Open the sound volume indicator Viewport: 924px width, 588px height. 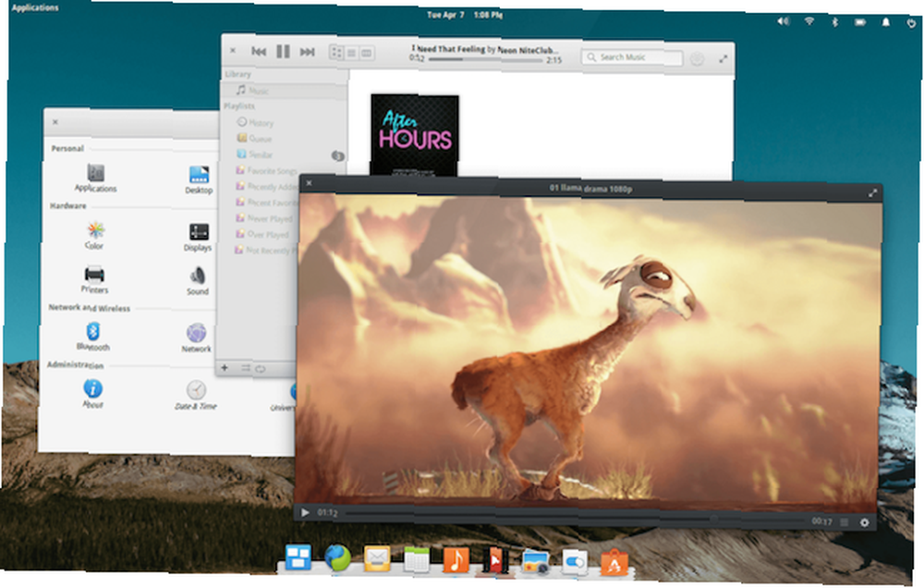(783, 21)
